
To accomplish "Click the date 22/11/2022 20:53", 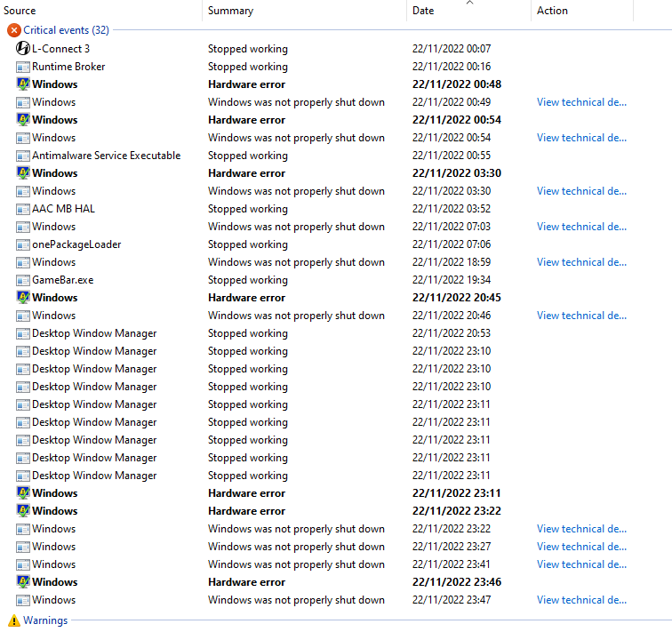I will [x=452, y=333].
